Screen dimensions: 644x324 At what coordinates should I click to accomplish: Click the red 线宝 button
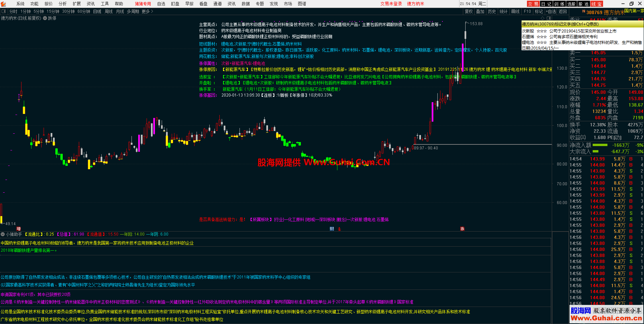[x=596, y=4]
